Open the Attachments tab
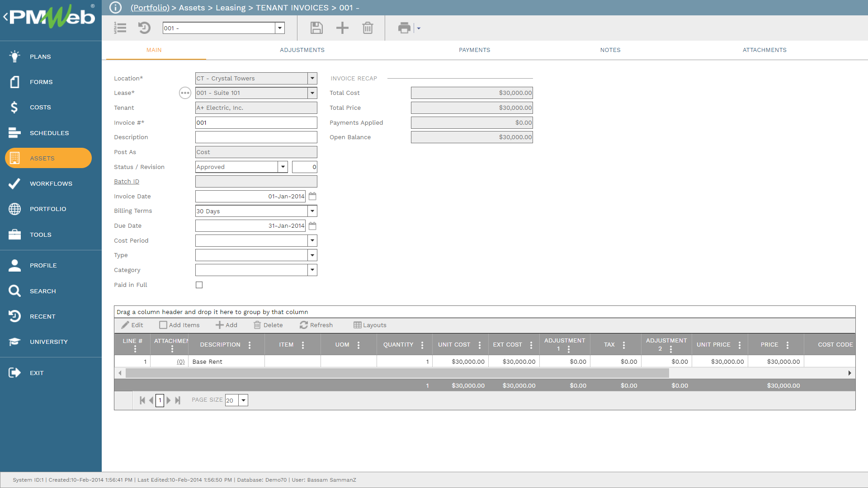 (764, 50)
